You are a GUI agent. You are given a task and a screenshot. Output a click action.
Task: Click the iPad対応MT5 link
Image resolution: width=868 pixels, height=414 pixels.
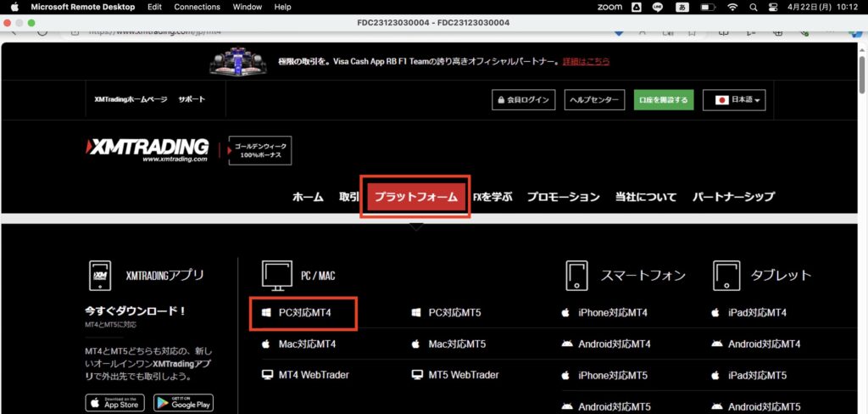757,375
